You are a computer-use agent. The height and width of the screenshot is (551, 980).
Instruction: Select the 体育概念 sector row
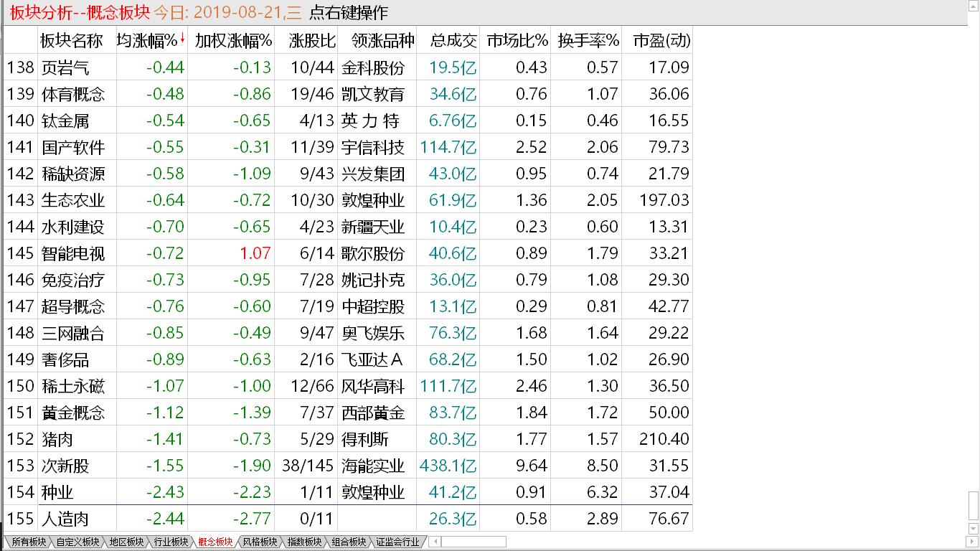point(348,94)
